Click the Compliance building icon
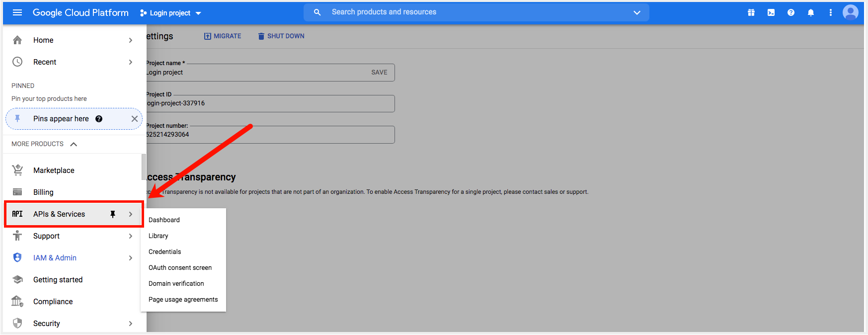The width and height of the screenshot is (868, 335). tap(17, 301)
